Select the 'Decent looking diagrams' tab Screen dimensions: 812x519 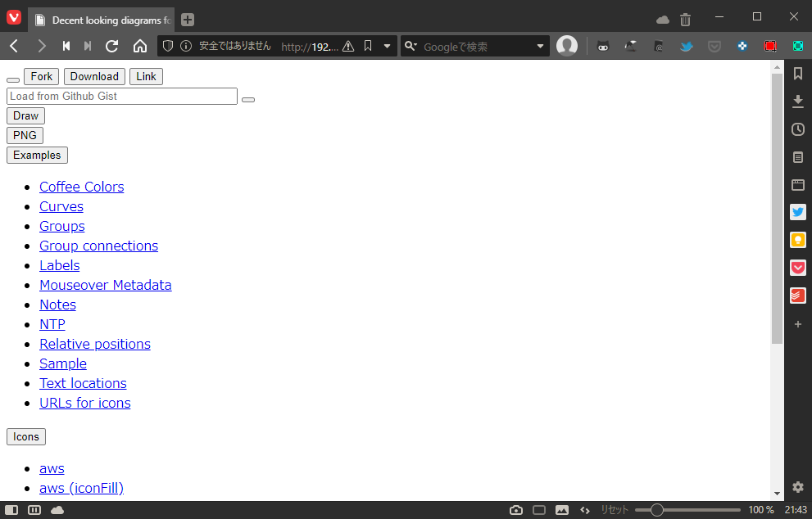(102, 20)
